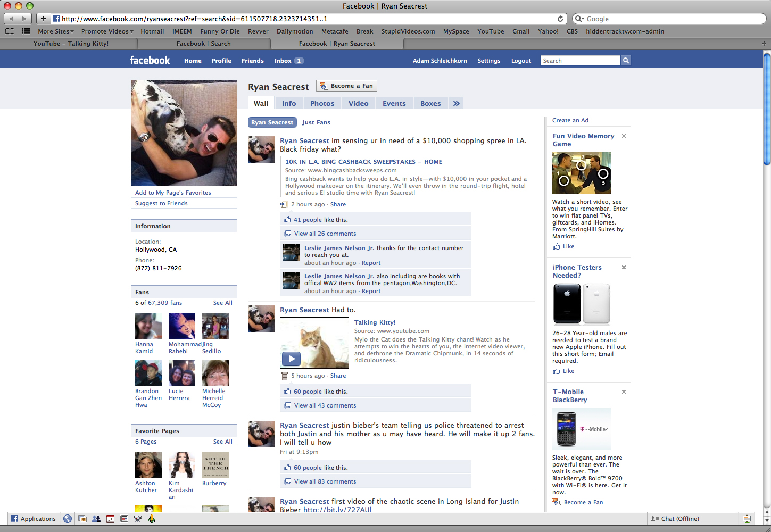Click the 67,309 fans count link
Viewport: 771px width, 532px height.
tap(165, 303)
